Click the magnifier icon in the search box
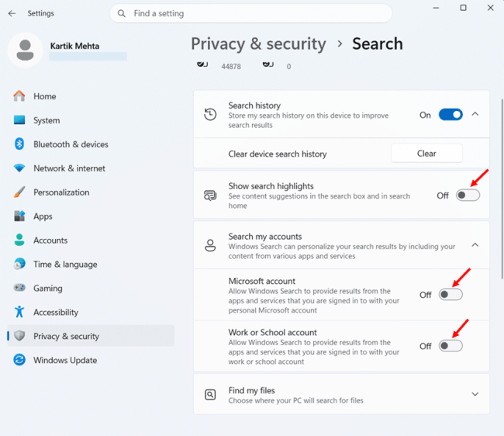The image size is (504, 436). click(x=122, y=13)
